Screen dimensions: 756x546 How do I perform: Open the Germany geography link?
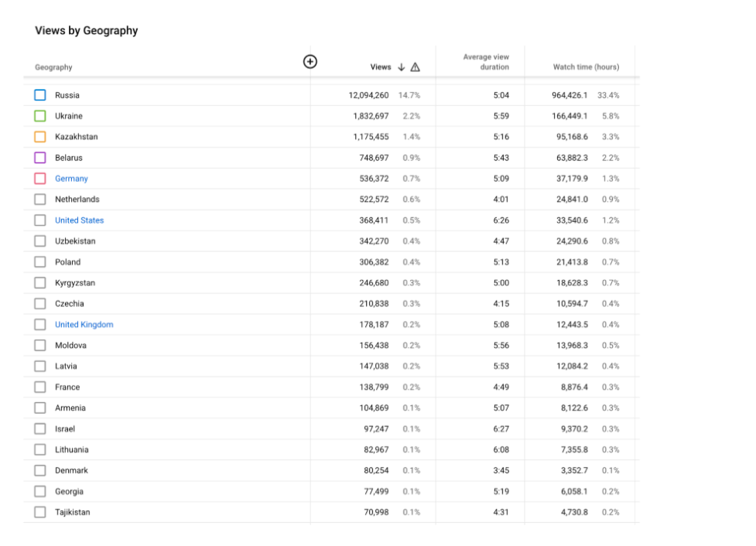[x=71, y=179]
